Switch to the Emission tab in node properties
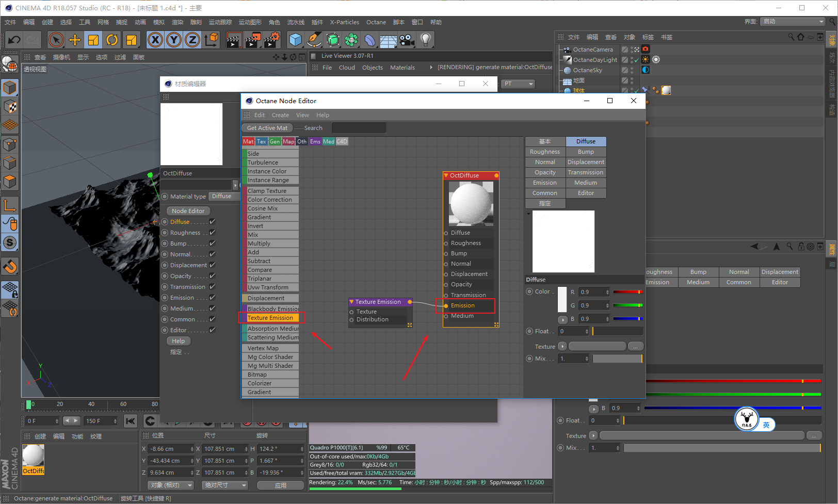The width and height of the screenshot is (838, 504). click(x=545, y=183)
